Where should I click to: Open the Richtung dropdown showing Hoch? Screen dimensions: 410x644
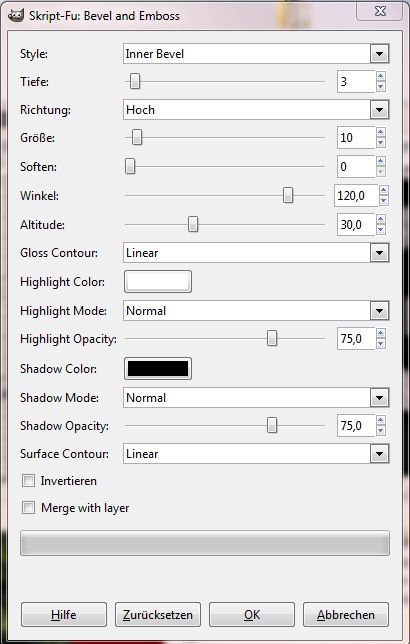[x=256, y=110]
